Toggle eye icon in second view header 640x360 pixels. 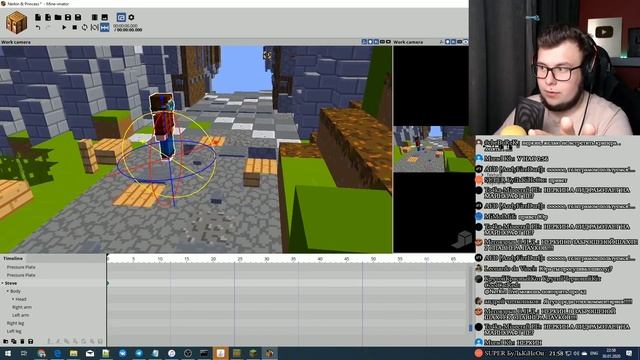[x=465, y=42]
